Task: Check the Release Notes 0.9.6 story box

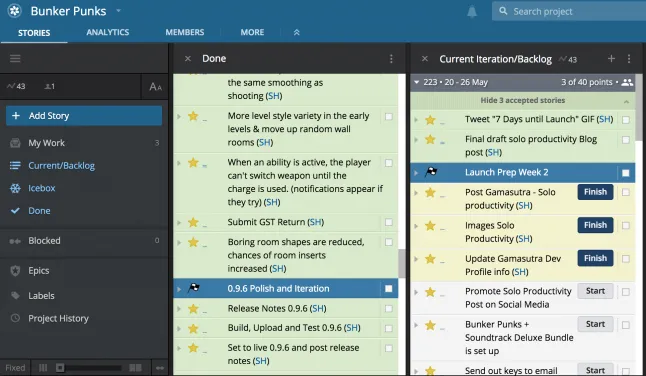Action: tap(389, 308)
